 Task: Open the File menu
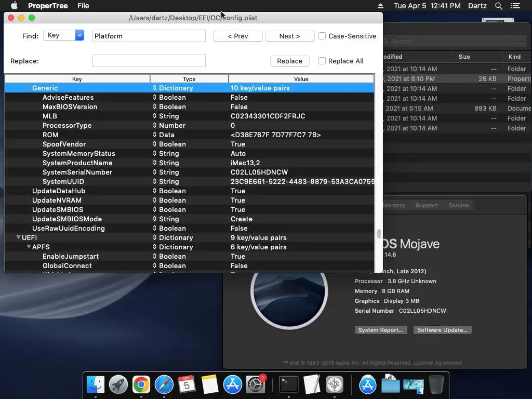83,6
